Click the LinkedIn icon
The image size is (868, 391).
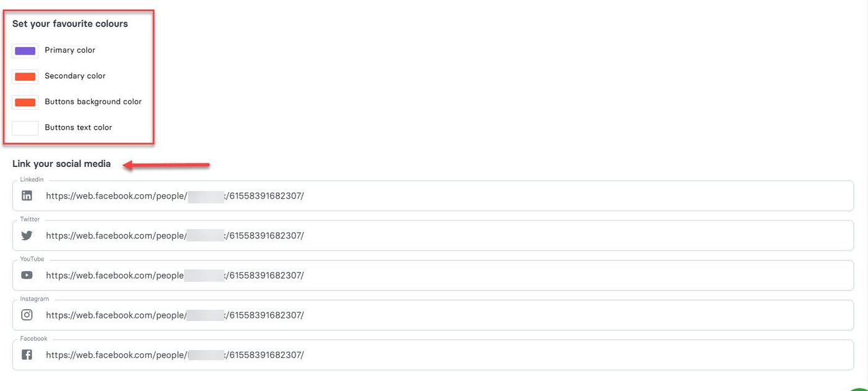[x=27, y=195]
